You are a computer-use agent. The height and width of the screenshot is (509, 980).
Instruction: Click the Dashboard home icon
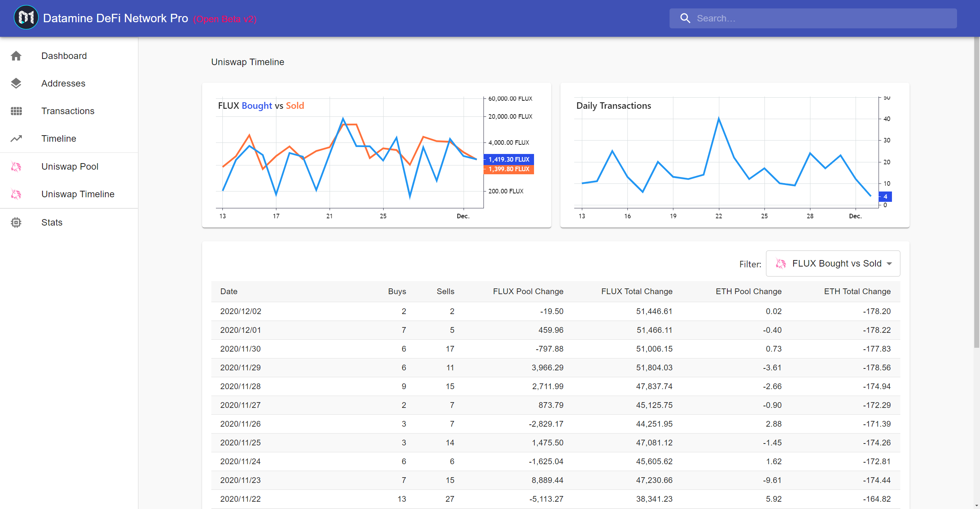(x=16, y=56)
